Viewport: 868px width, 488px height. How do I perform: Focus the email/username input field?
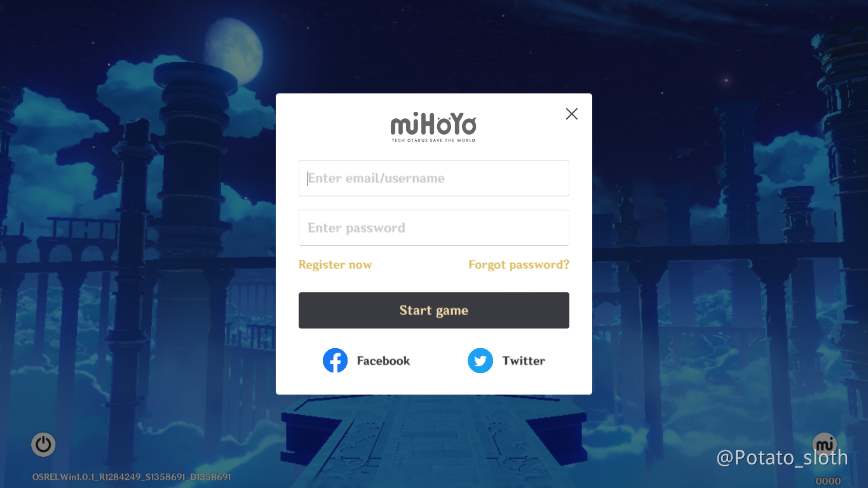(x=434, y=178)
